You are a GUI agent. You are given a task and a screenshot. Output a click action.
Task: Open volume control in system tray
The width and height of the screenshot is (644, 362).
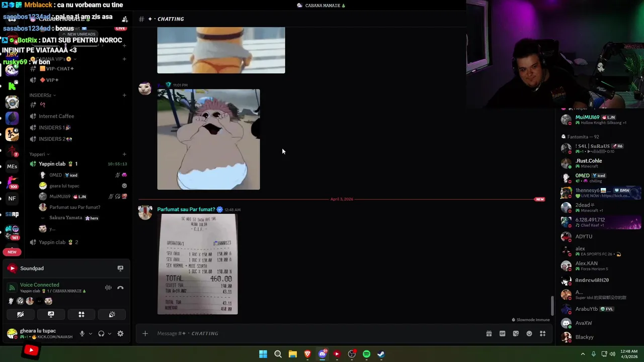point(612,354)
